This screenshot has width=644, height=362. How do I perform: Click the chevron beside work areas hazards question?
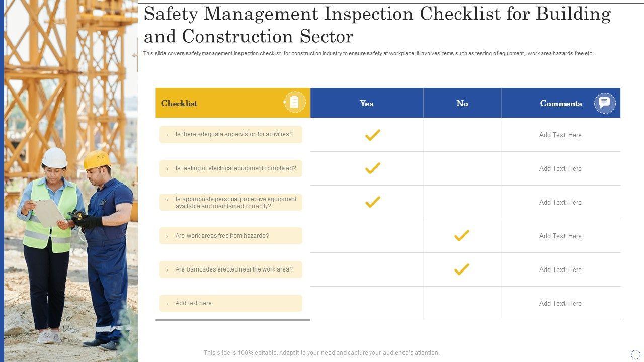167,236
